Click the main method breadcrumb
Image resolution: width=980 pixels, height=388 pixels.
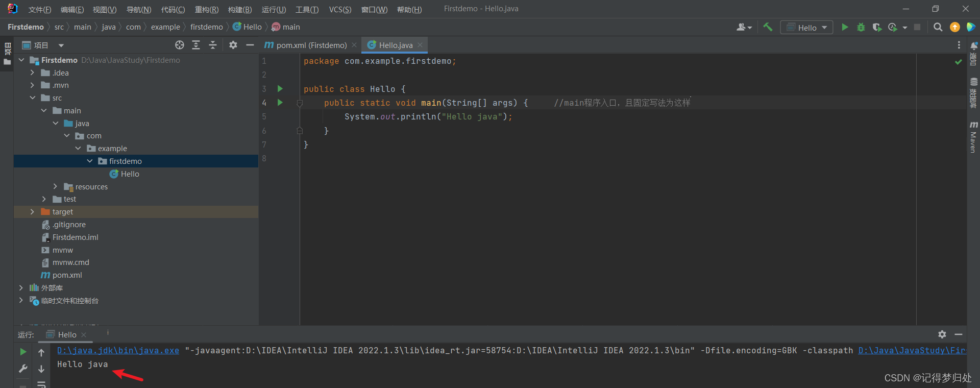click(286, 27)
